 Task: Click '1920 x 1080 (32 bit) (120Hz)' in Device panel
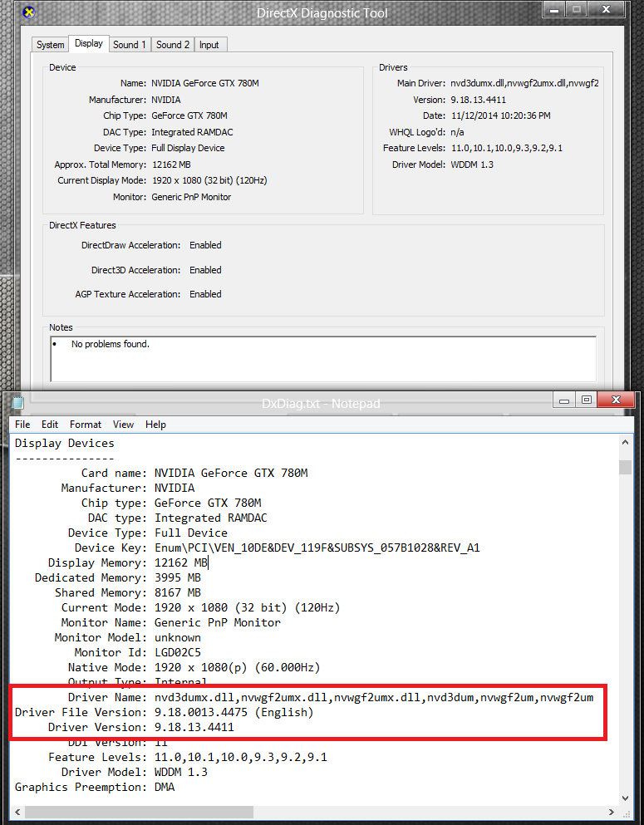click(x=209, y=180)
